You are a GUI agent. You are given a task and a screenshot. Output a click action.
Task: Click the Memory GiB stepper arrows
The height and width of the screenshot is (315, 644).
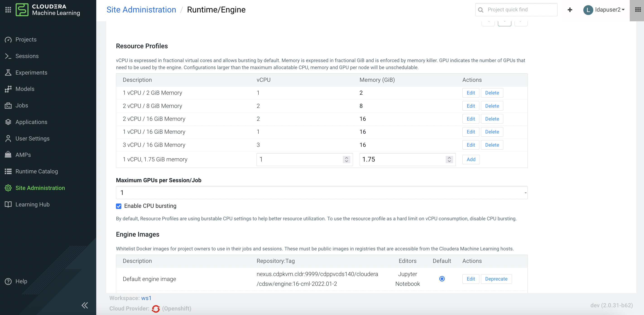449,159
